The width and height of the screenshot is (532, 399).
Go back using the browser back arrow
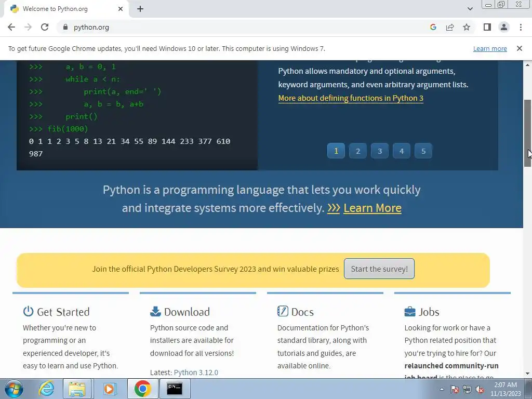coord(11,27)
